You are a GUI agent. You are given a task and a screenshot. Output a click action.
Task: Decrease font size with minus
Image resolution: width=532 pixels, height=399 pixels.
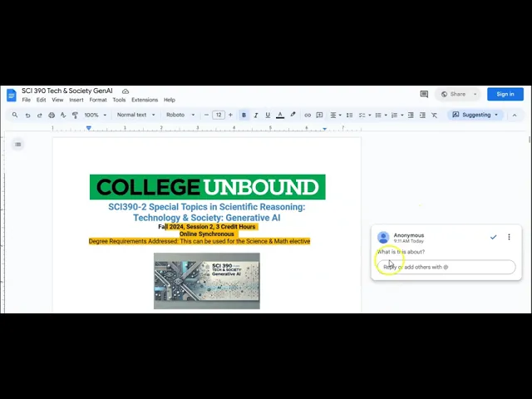pyautogui.click(x=206, y=115)
